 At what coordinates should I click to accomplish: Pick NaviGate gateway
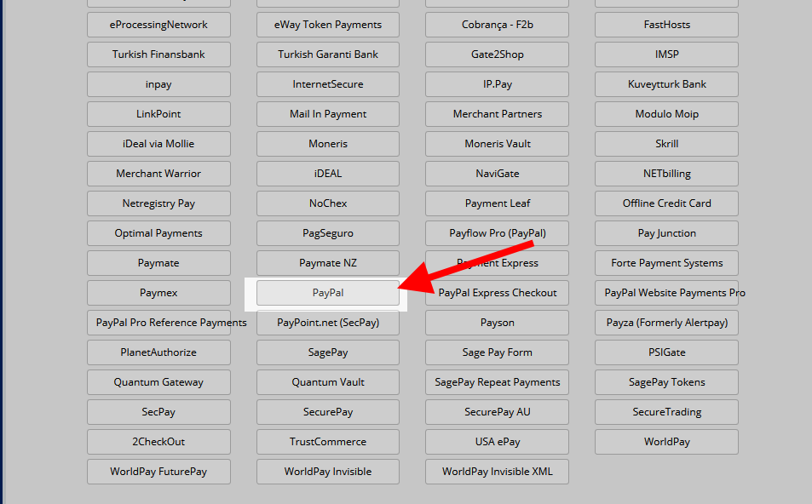[497, 174]
